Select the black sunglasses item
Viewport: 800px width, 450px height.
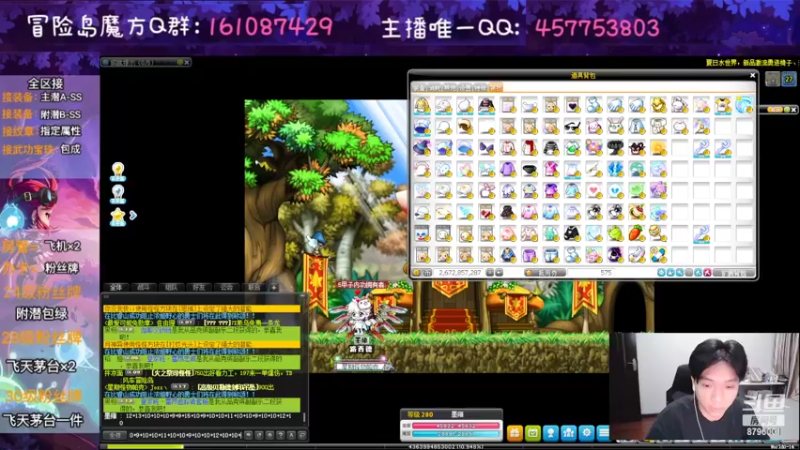pyautogui.click(x=572, y=127)
